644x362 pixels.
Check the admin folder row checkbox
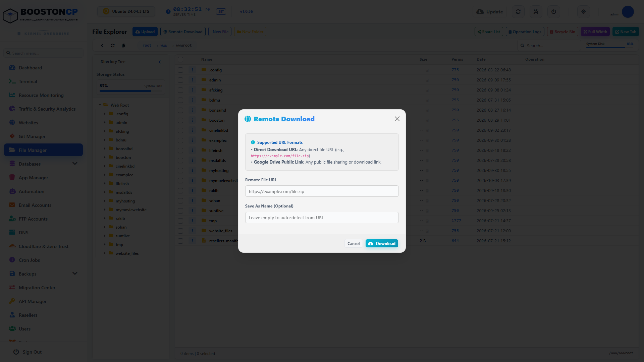(x=180, y=80)
